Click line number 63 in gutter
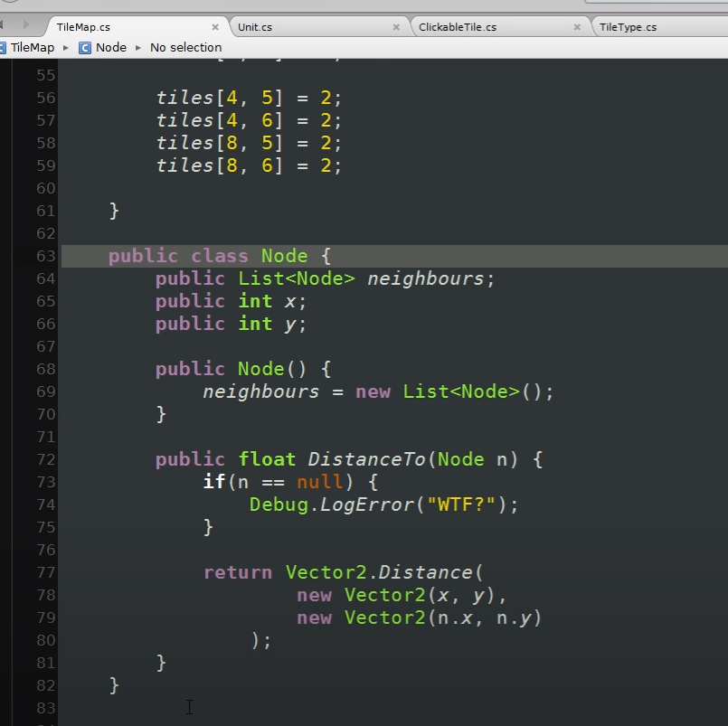The height and width of the screenshot is (726, 728). click(x=45, y=256)
